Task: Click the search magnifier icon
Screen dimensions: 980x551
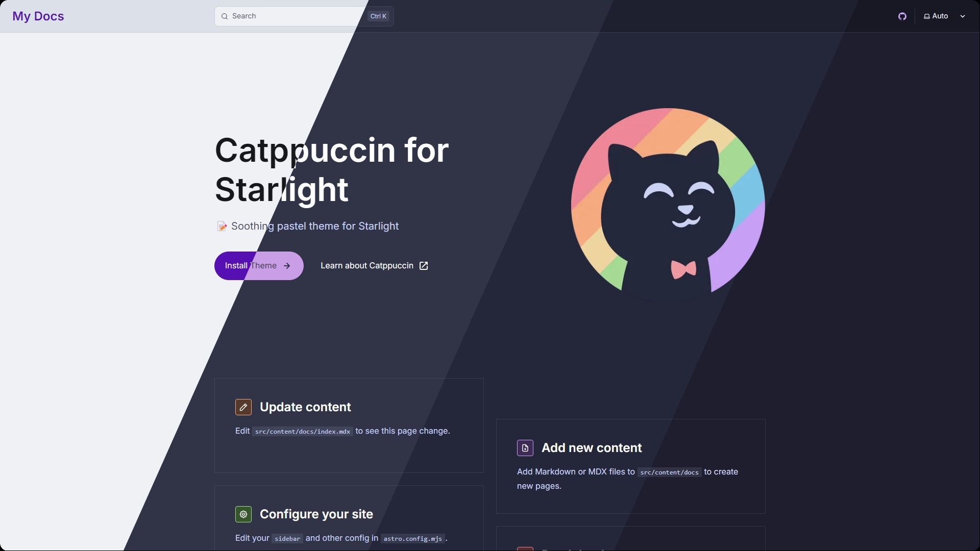Action: pos(225,16)
